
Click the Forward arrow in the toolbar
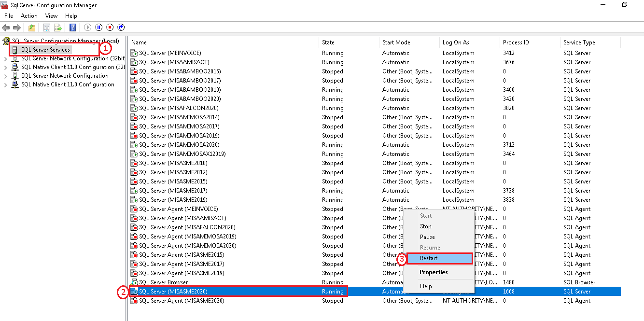pos(17,28)
